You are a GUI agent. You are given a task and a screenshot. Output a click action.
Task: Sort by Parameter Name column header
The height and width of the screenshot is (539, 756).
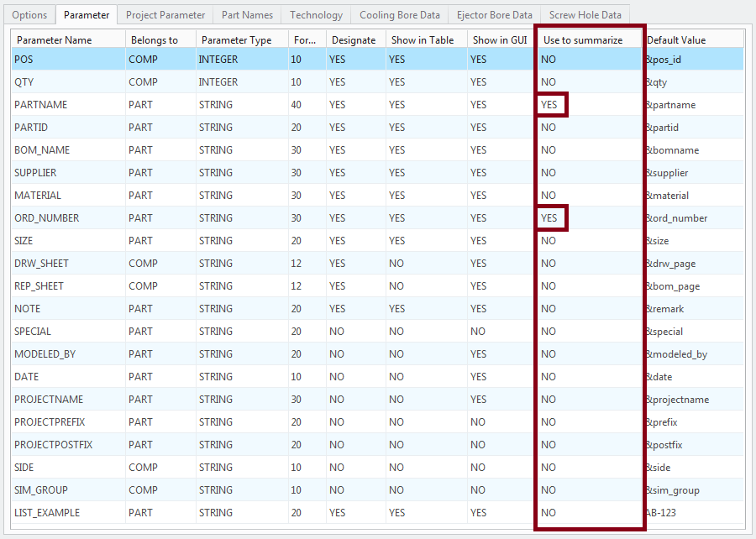[66, 39]
